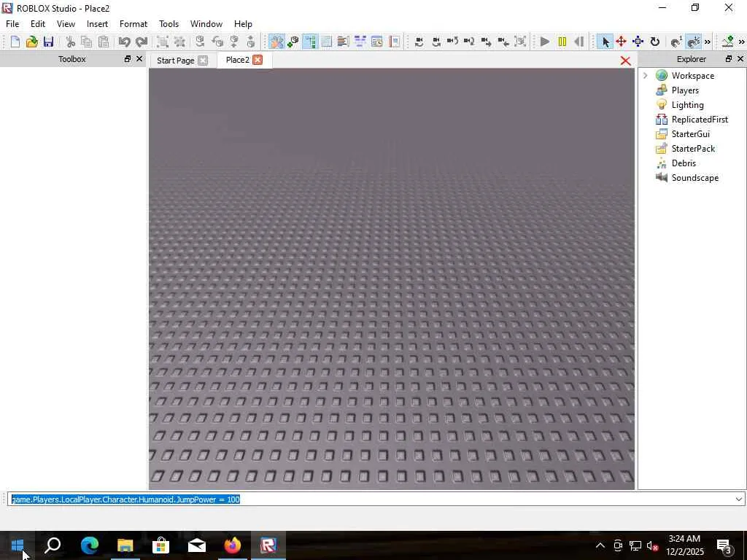Click the Ungroup selection icon

pos(179,42)
